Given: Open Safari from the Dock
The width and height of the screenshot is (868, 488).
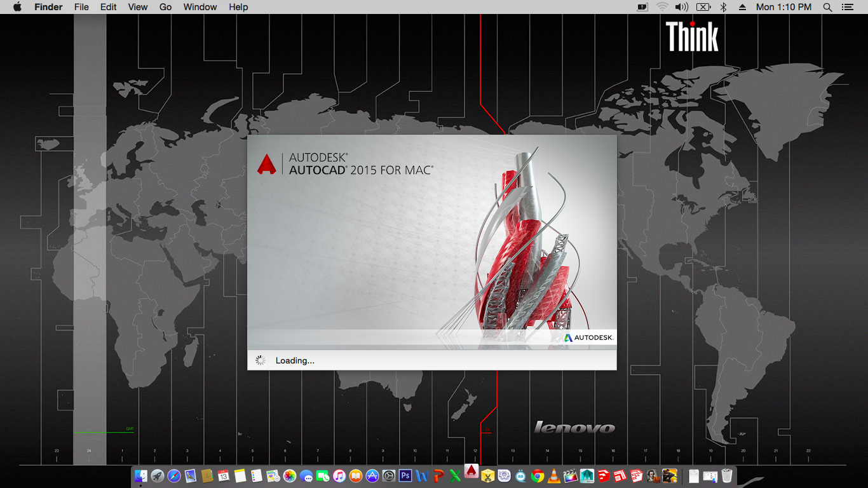Looking at the screenshot, I should [x=173, y=475].
